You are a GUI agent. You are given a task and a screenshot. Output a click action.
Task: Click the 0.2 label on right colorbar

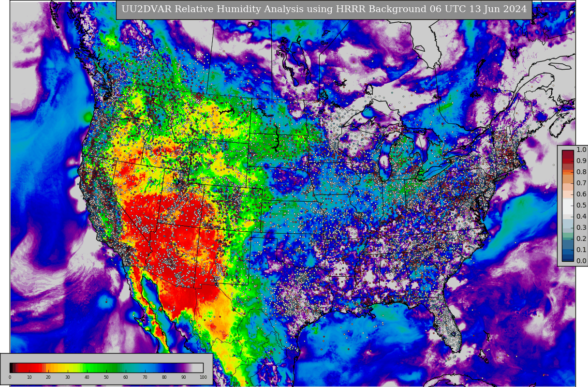pyautogui.click(x=581, y=238)
